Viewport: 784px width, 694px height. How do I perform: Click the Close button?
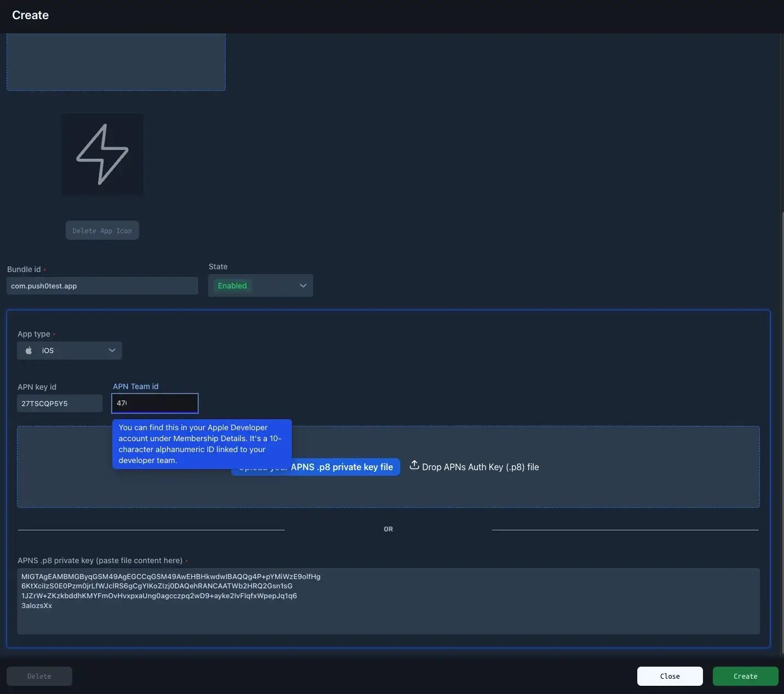click(x=670, y=676)
